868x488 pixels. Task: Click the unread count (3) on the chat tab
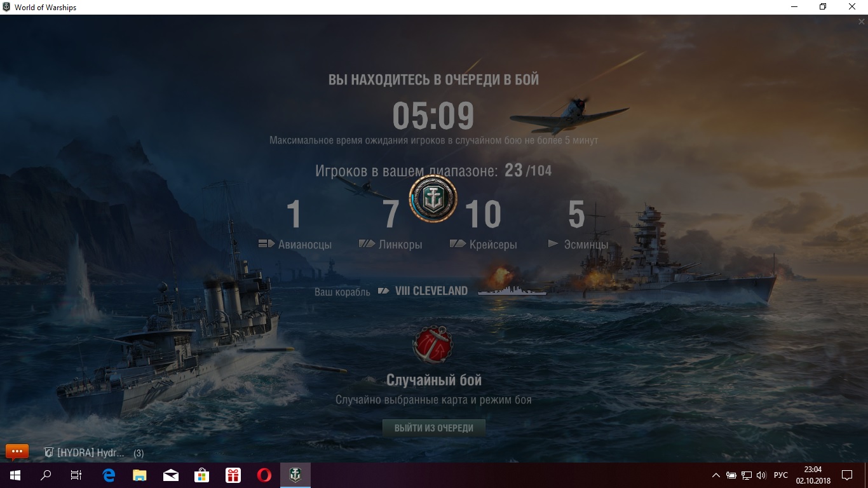pos(139,453)
